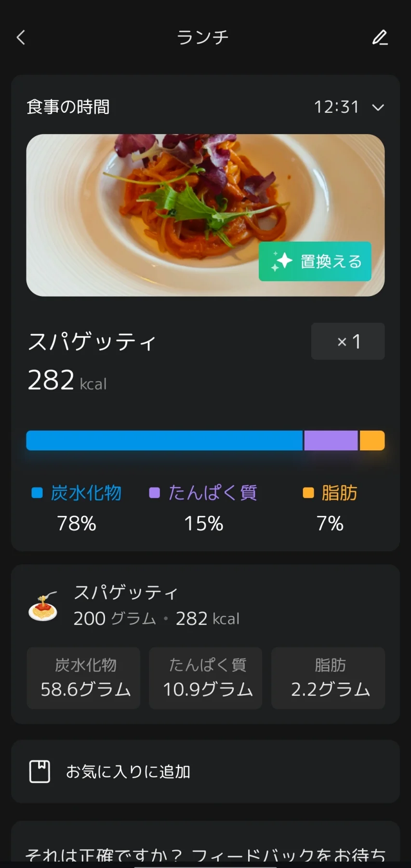411x868 pixels.
Task: Tap the blue carbohydrate bar segment
Action: [x=164, y=441]
